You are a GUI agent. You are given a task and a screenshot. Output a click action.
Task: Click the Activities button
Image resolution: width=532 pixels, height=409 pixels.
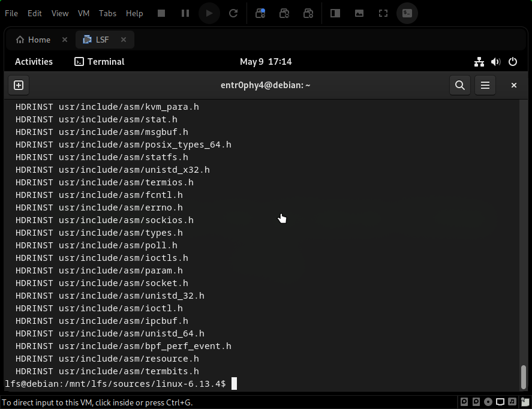coord(34,61)
